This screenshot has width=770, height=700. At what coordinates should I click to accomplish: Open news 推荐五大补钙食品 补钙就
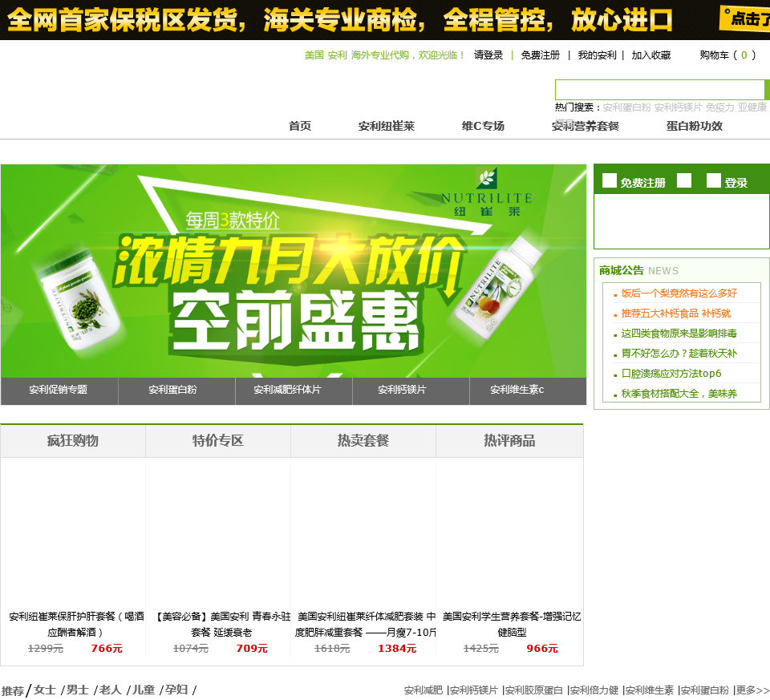click(676, 314)
